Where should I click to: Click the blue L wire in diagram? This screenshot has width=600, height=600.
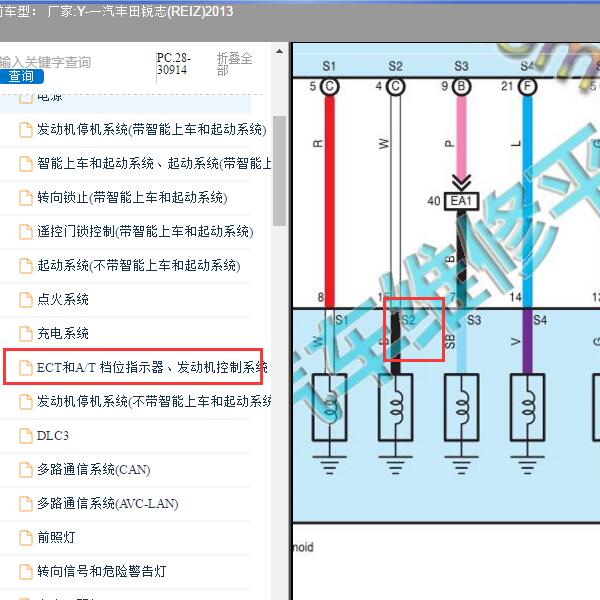click(528, 202)
